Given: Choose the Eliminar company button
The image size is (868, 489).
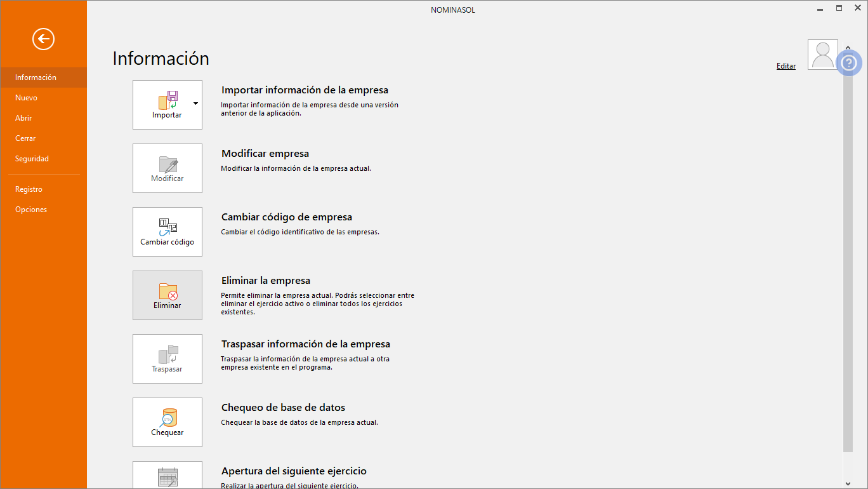Looking at the screenshot, I should (168, 295).
